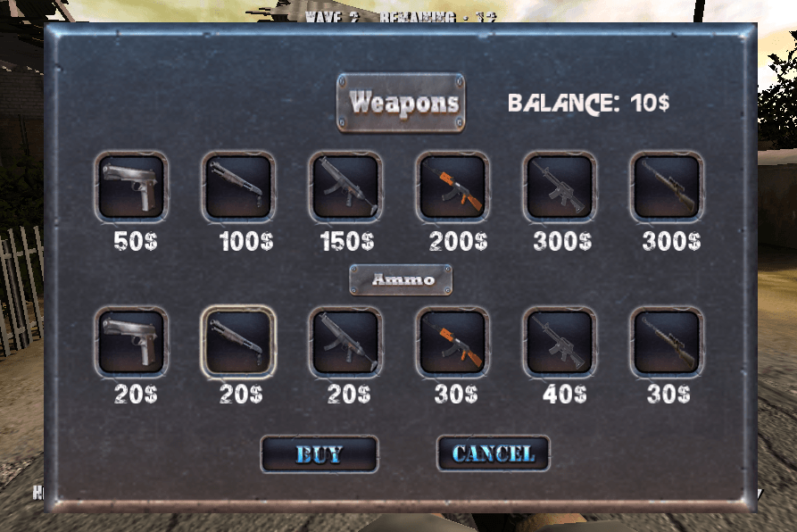Choose the shotgun weapon costing 100$

point(238,187)
